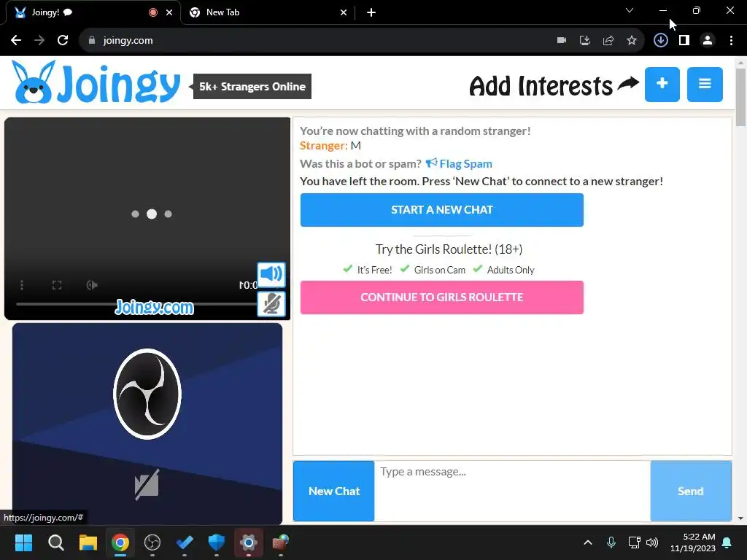The width and height of the screenshot is (747, 560).
Task: Open system volume tray icon
Action: [651, 542]
